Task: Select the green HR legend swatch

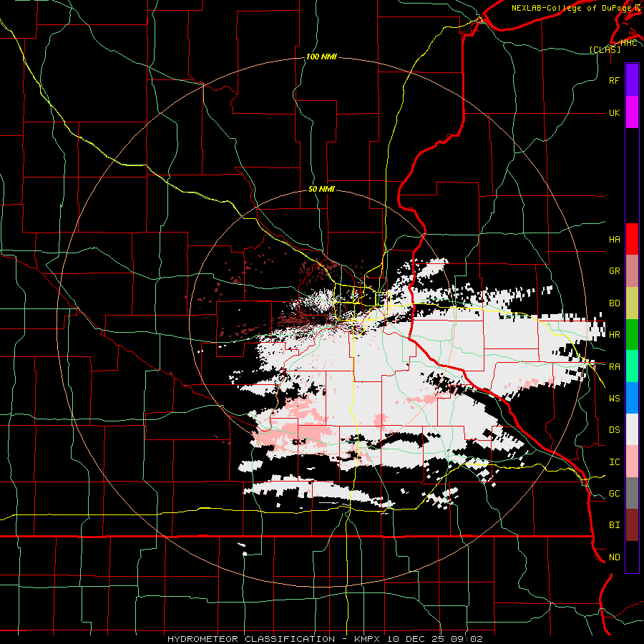Action: point(632,335)
